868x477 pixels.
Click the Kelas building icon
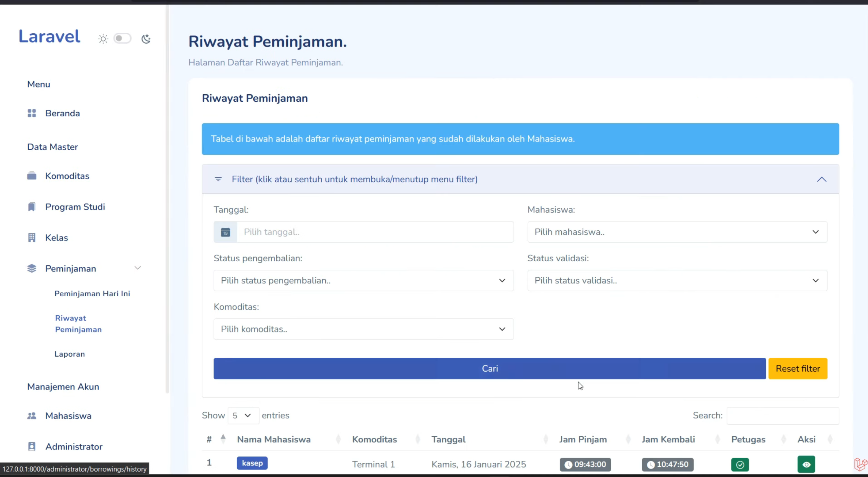click(32, 238)
